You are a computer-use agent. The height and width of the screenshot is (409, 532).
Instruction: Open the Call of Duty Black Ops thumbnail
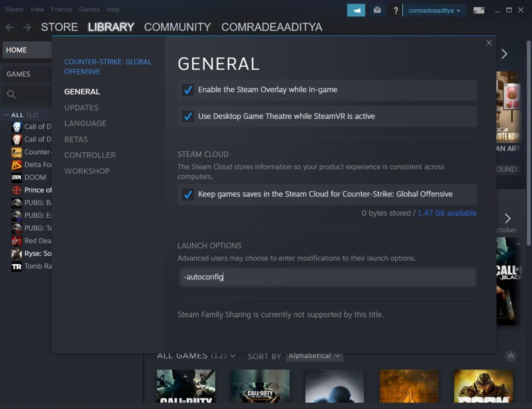[260, 386]
